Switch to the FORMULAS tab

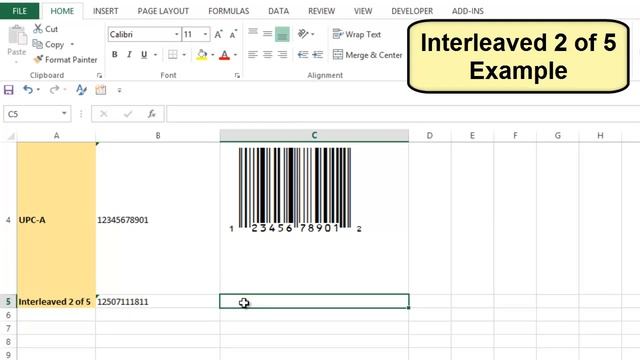coord(229,11)
